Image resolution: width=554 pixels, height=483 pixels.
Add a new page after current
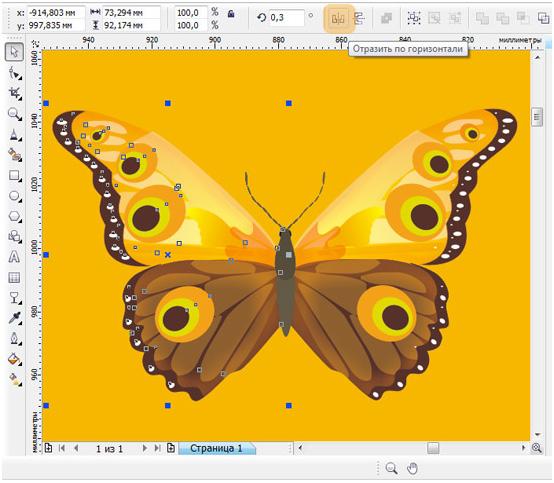171,448
